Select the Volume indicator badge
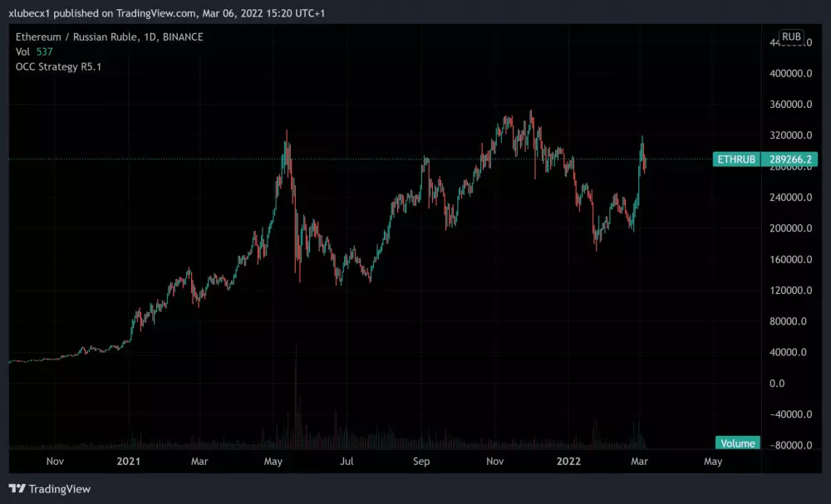Image resolution: width=831 pixels, height=504 pixels. [737, 443]
